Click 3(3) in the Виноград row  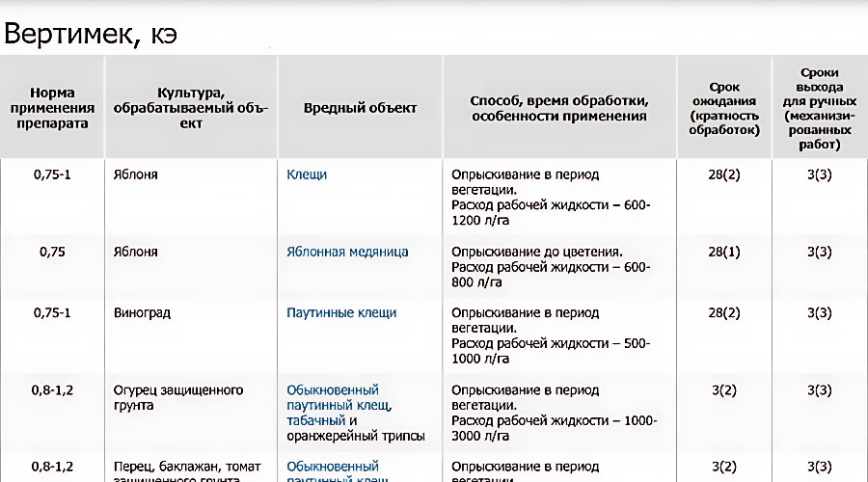pyautogui.click(x=819, y=312)
